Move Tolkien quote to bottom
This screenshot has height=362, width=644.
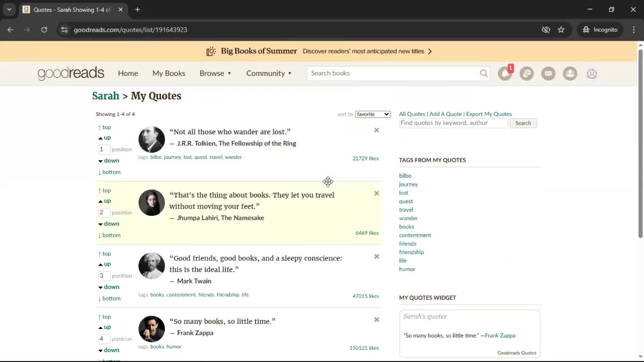(109, 172)
